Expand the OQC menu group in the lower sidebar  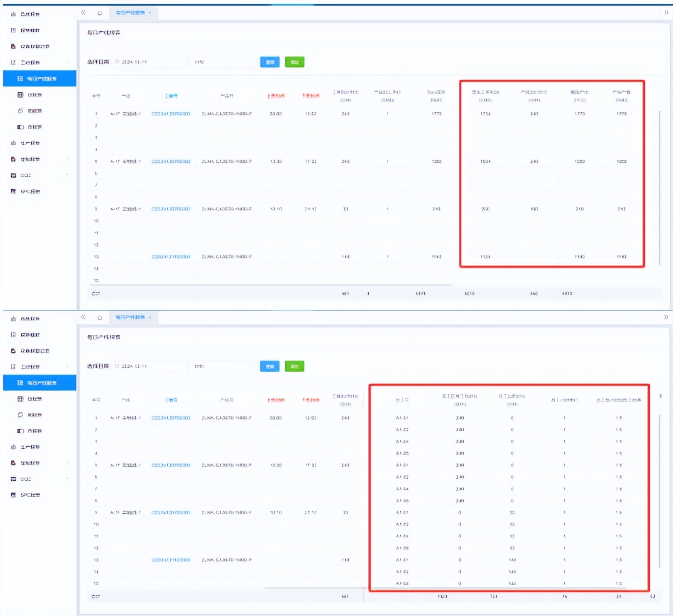point(67,479)
